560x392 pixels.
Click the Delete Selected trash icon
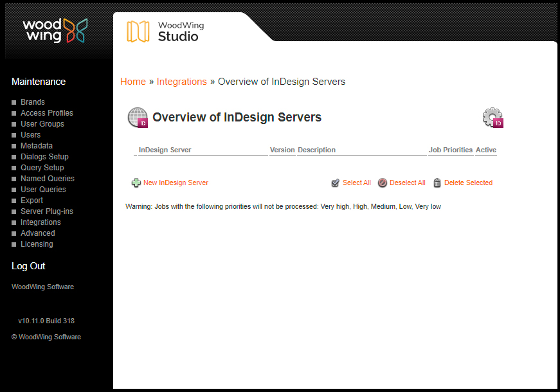click(437, 183)
